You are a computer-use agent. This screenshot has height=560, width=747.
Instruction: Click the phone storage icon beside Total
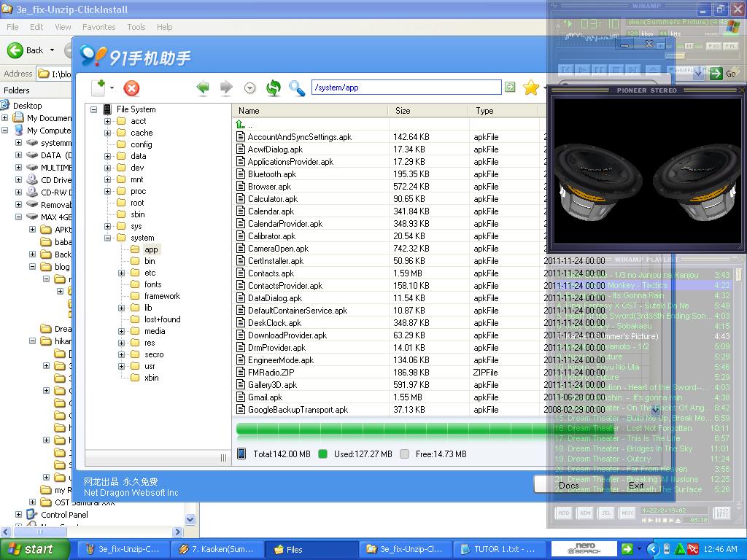[241, 454]
